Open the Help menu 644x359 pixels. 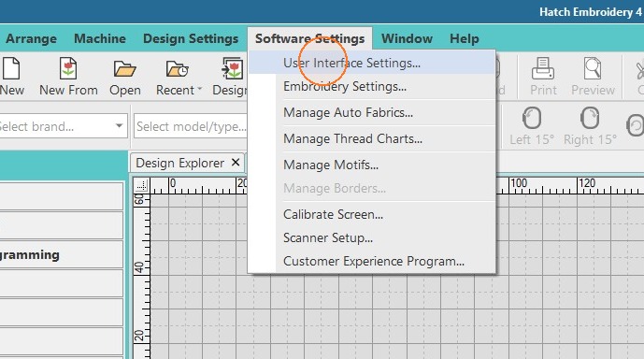(465, 38)
